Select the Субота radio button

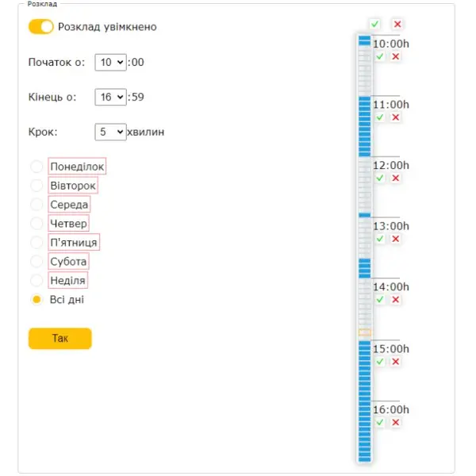coord(36,261)
